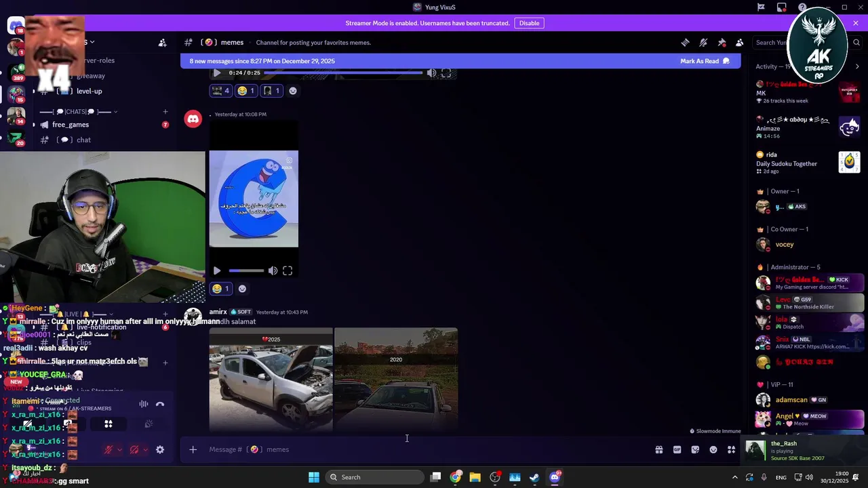Toggle the joy emoji reaction showing 1 under Clippy video

220,289
